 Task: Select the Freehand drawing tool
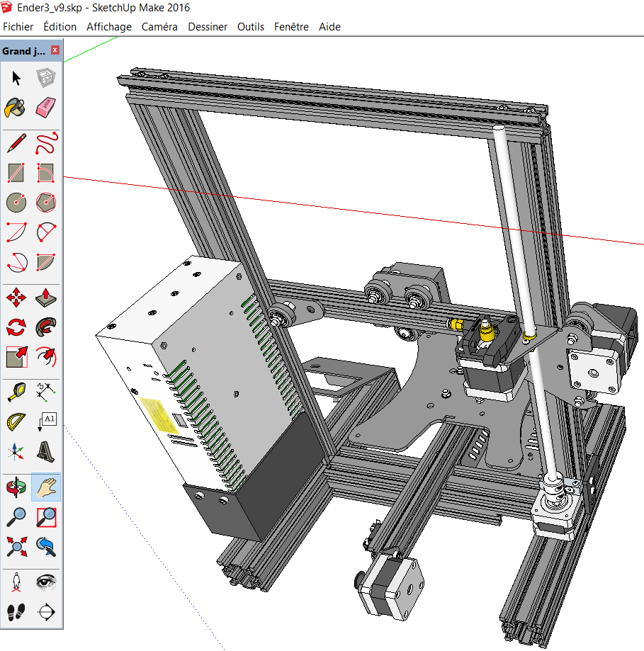[46, 143]
